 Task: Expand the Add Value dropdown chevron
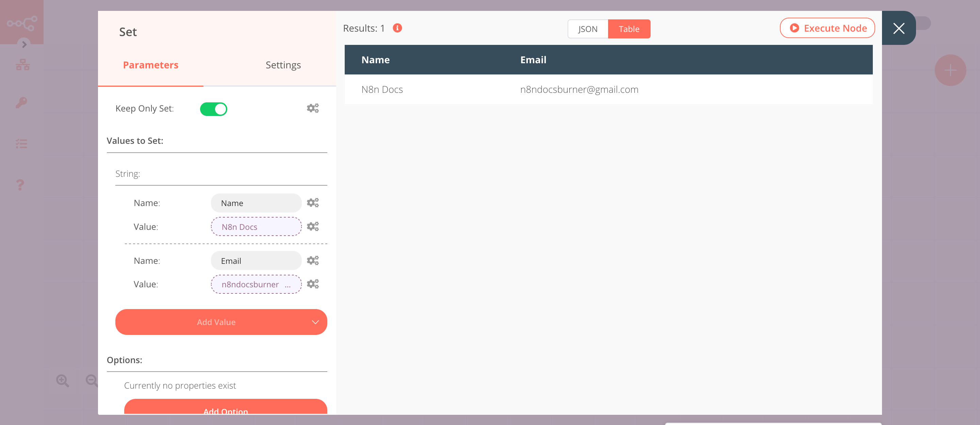tap(315, 322)
